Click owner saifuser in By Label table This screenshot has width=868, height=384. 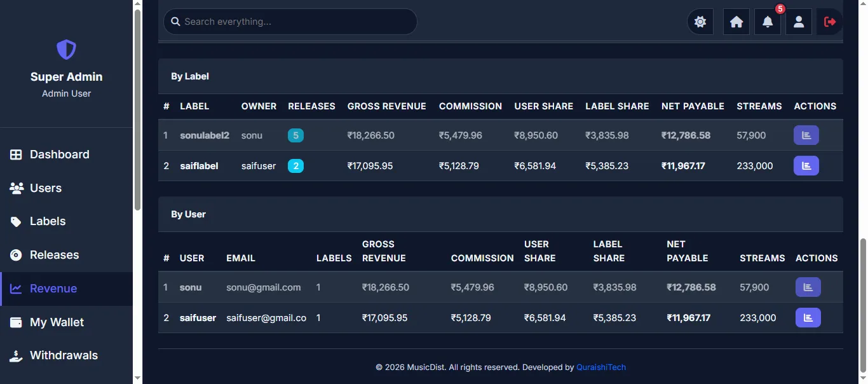click(x=259, y=166)
